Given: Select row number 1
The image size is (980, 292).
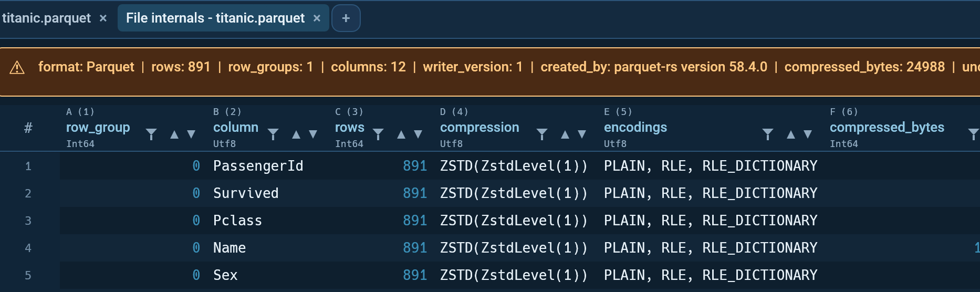Looking at the screenshot, I should (x=28, y=166).
